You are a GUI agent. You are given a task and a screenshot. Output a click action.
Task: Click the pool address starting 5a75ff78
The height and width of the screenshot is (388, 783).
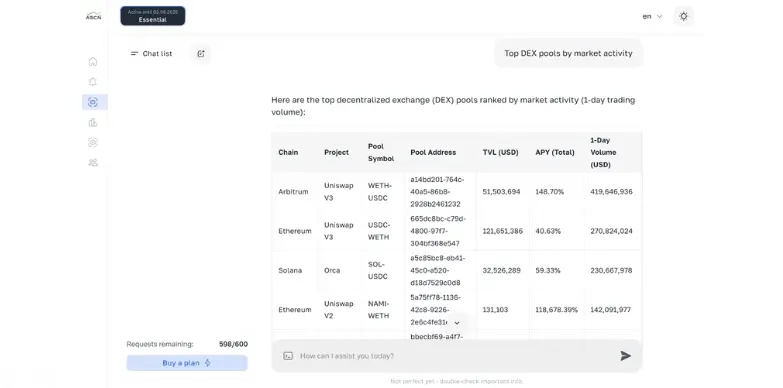[435, 310]
